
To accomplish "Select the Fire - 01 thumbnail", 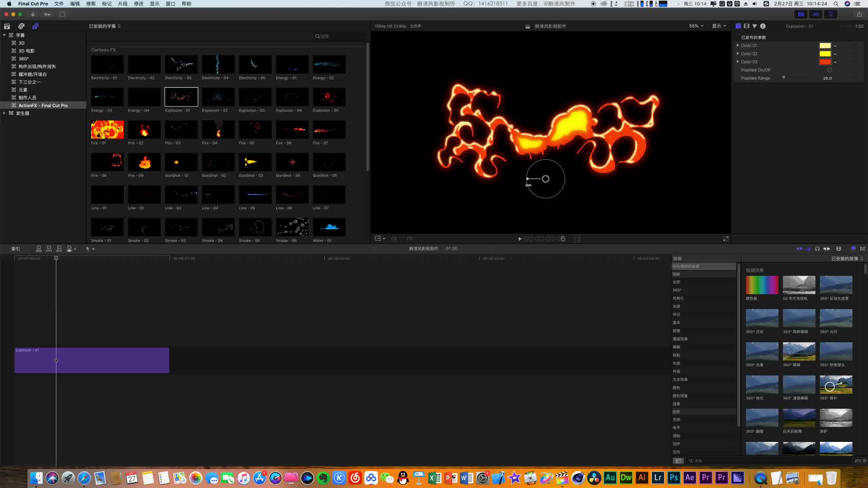I will tap(107, 130).
